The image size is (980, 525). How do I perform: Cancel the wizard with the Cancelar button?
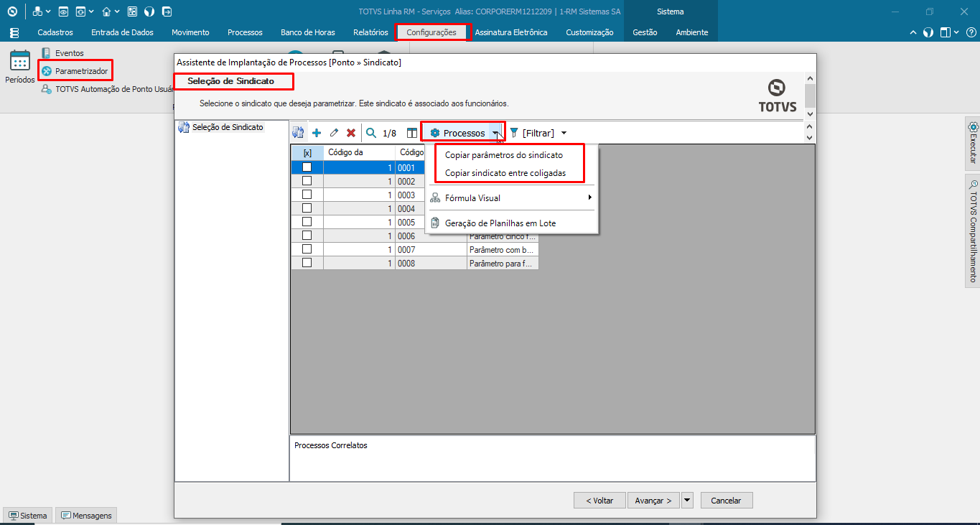tap(726, 500)
